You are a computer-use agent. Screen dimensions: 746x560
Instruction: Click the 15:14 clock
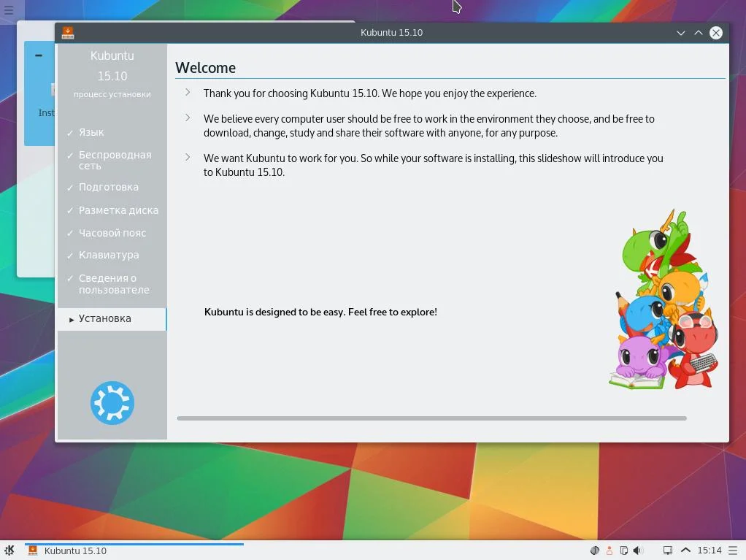click(710, 551)
